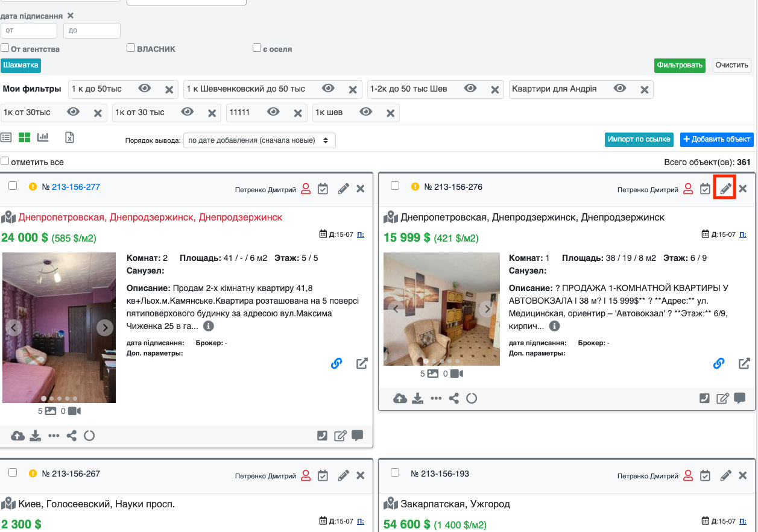Click edit pencil icon on listing 213-156-276
Image resolution: width=758 pixels, height=532 pixels.
pos(725,189)
